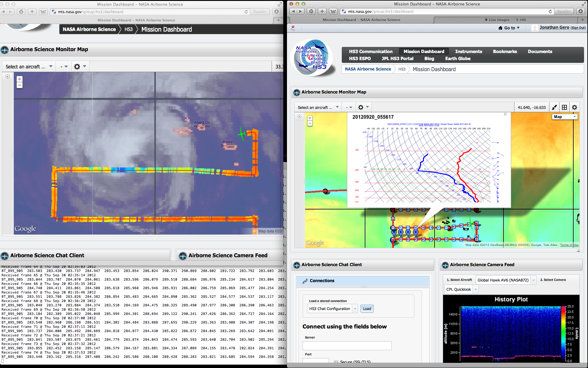Open the Instruments menu
The width and height of the screenshot is (588, 368).
click(468, 52)
